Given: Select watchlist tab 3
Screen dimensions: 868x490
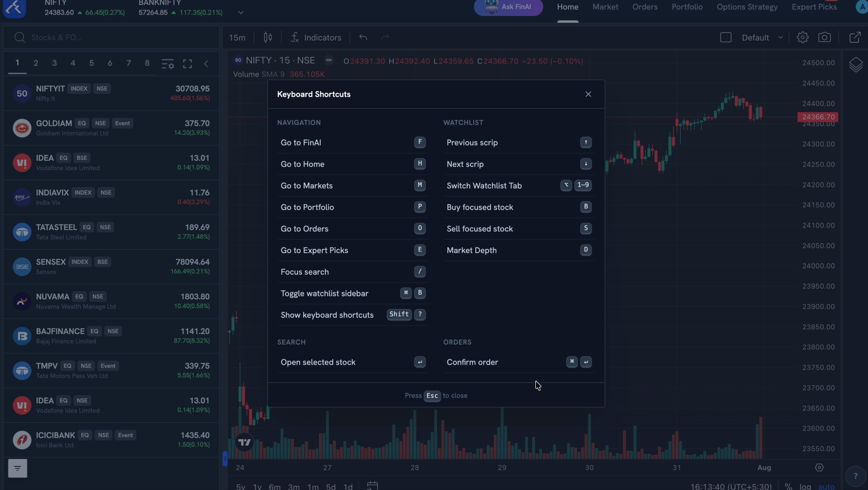Looking at the screenshot, I should click(54, 63).
